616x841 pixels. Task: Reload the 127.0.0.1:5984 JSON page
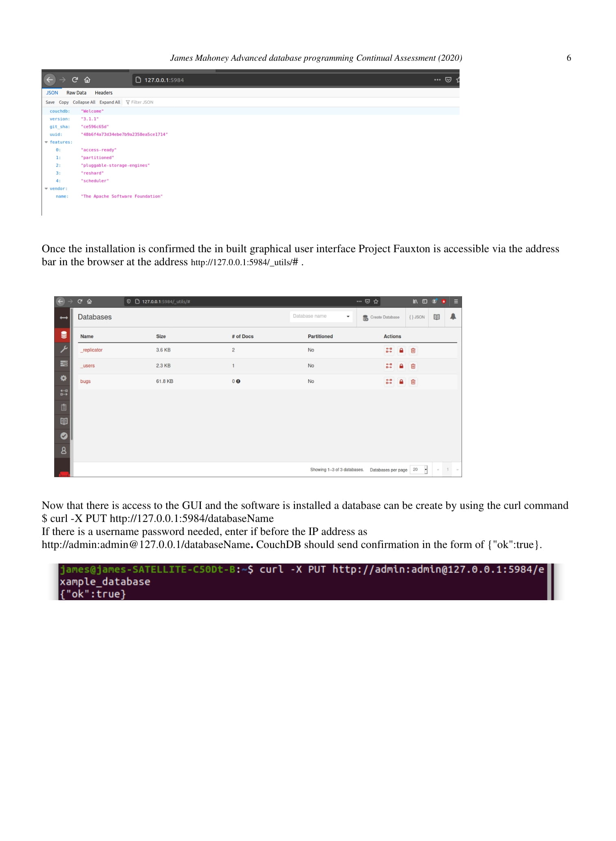click(75, 80)
